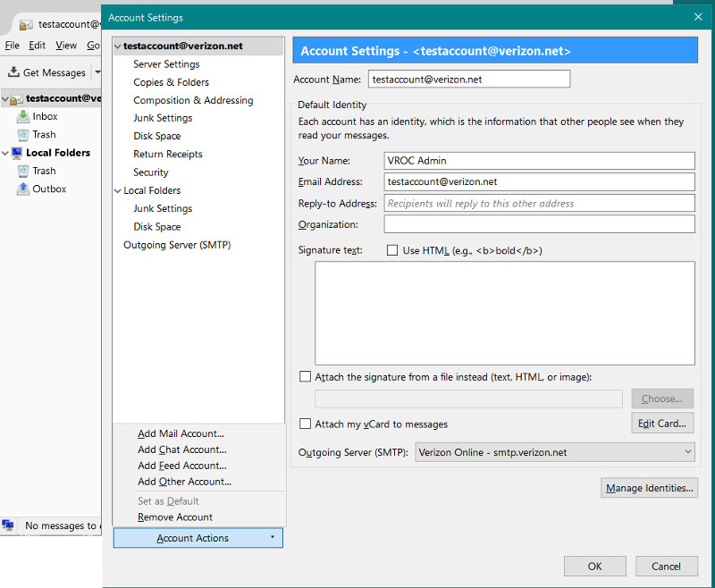The width and height of the screenshot is (715, 588).
Task: Click the Trash icon under Local Folders
Action: [23, 172]
